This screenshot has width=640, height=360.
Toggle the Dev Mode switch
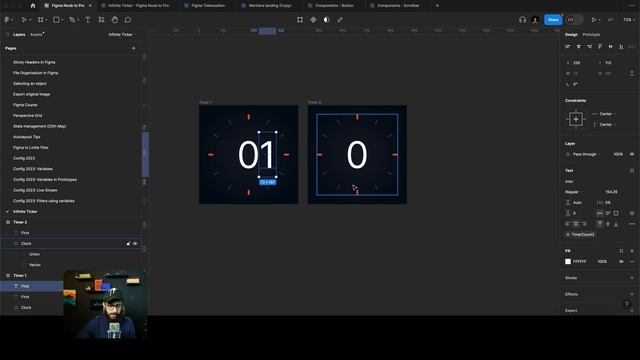click(x=574, y=20)
